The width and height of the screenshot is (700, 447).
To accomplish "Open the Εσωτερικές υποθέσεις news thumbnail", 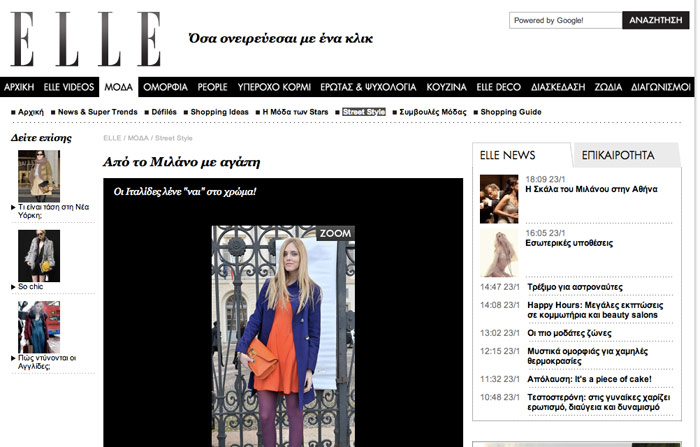I will pos(499,253).
